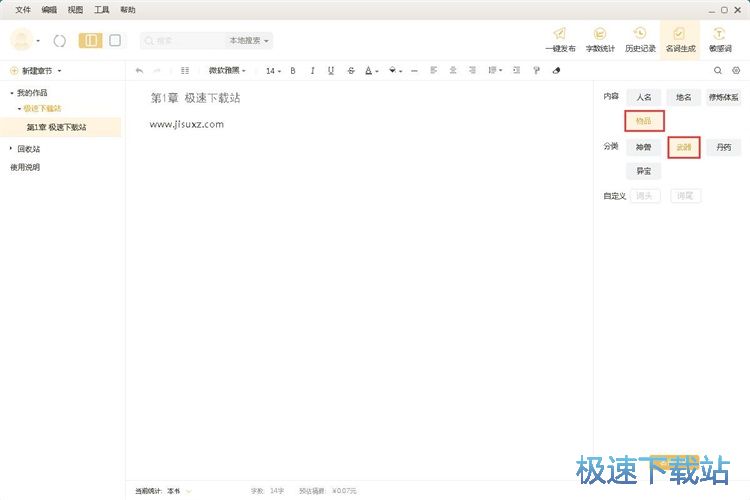Click the text www.jisuxz.com in editor
The image size is (750, 500).
click(187, 124)
